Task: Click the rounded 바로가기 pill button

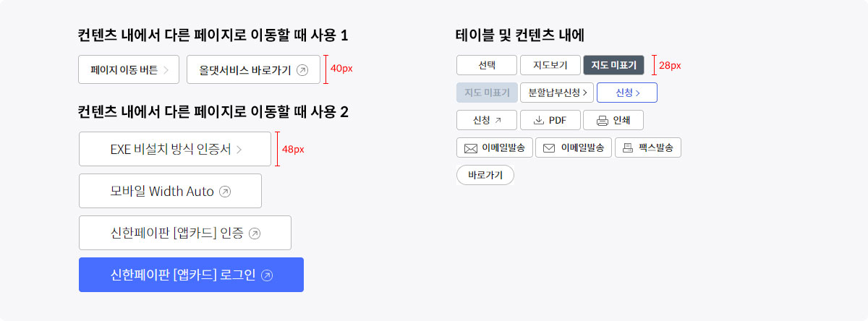Action: [x=485, y=175]
